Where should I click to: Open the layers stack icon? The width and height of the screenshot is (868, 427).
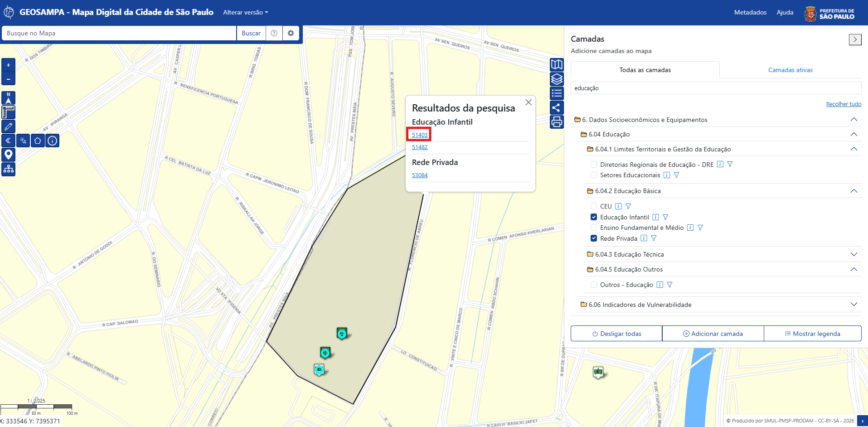pos(557,79)
